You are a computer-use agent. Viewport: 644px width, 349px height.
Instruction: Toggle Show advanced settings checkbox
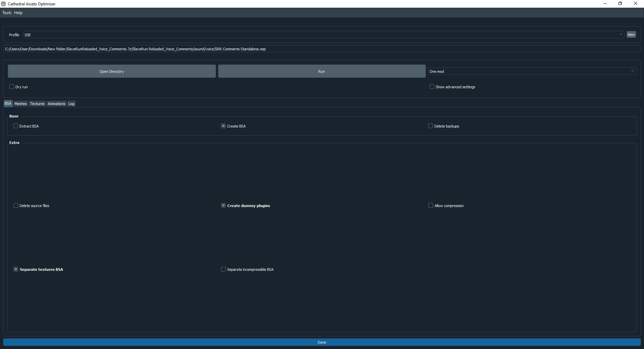coord(432,87)
